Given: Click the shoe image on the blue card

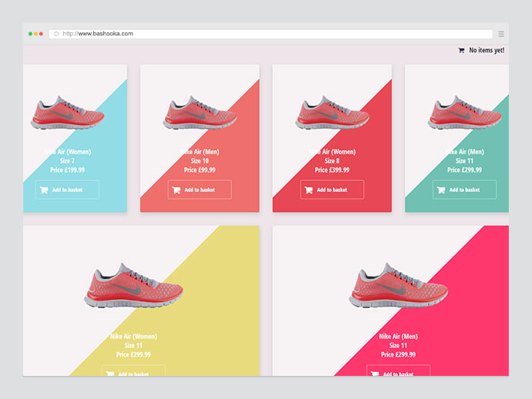Looking at the screenshot, I should pyautogui.click(x=67, y=113).
